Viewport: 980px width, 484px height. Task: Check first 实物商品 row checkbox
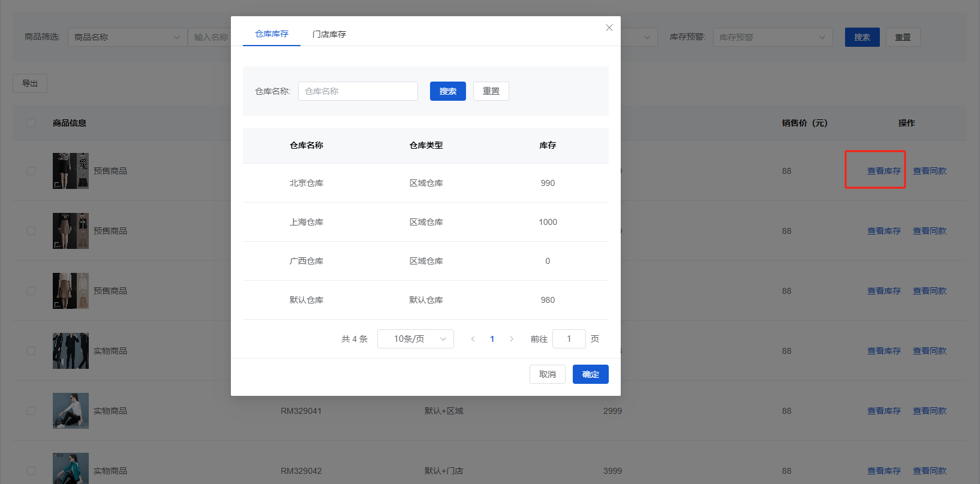coord(31,351)
